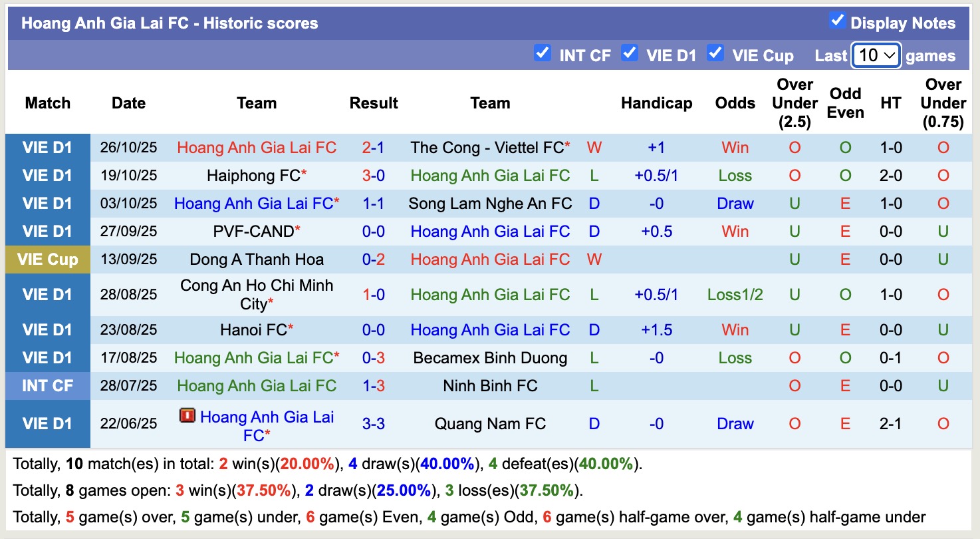
Task: Open the Last games count dropdown showing 10
Action: click(x=876, y=55)
